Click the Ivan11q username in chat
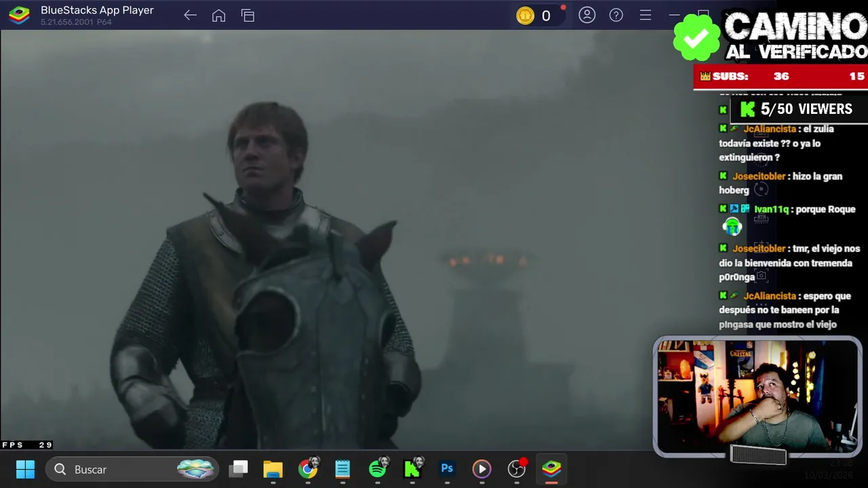The width and height of the screenshot is (868, 488). click(771, 209)
